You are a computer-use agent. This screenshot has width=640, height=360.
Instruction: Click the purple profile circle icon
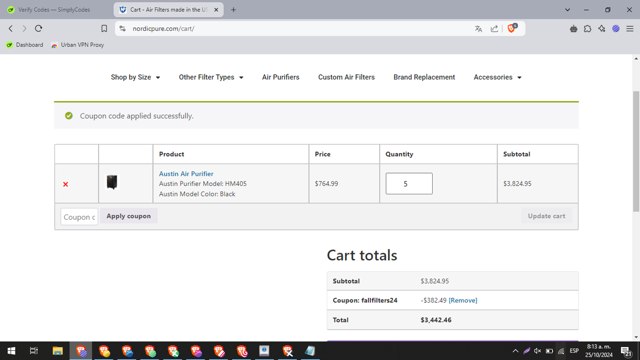click(x=616, y=29)
